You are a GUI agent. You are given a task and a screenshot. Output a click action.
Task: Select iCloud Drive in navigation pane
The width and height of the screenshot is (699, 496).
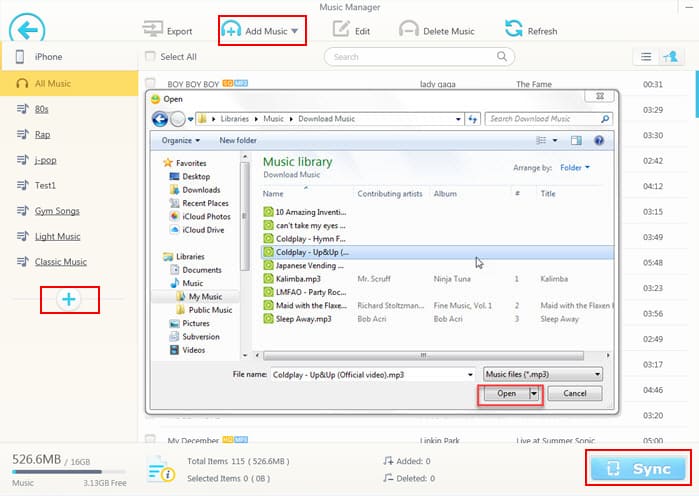[x=203, y=230]
